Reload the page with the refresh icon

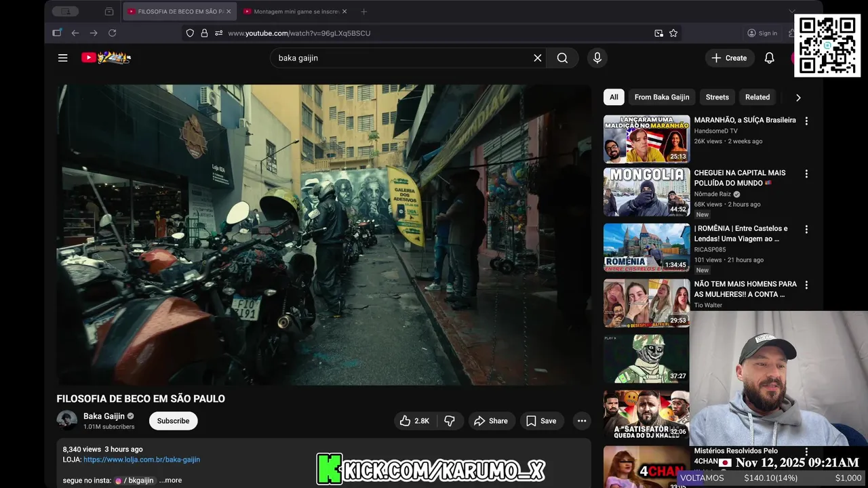[112, 33]
